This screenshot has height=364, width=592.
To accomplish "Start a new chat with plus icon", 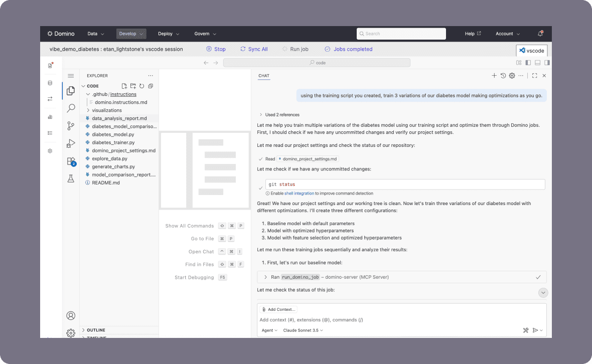I will (494, 76).
